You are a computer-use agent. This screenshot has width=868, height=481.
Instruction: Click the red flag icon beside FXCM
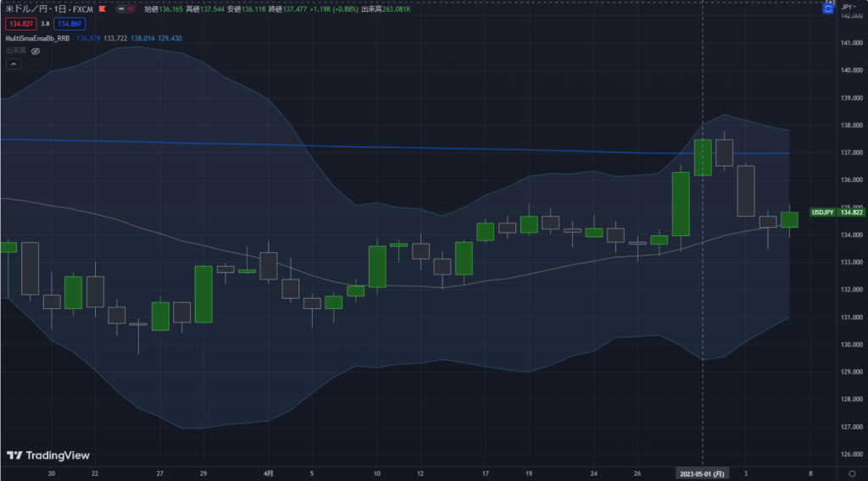coord(102,9)
